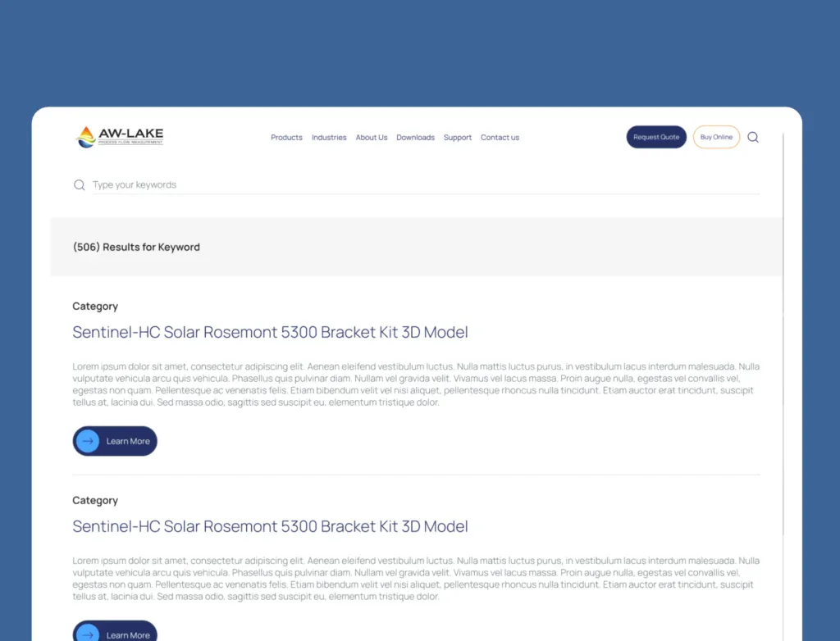Click the Category label of first result

(x=95, y=307)
